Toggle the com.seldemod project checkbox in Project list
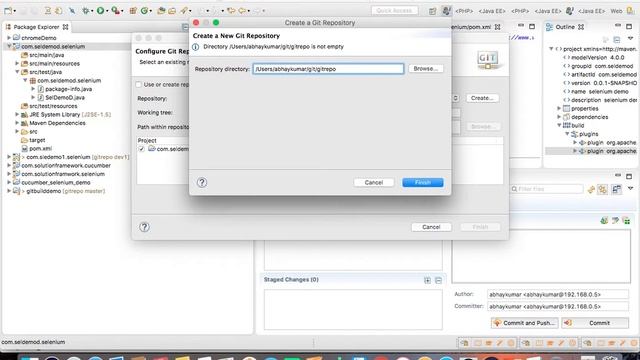Viewport: 640px width, 360px height. coord(142,149)
